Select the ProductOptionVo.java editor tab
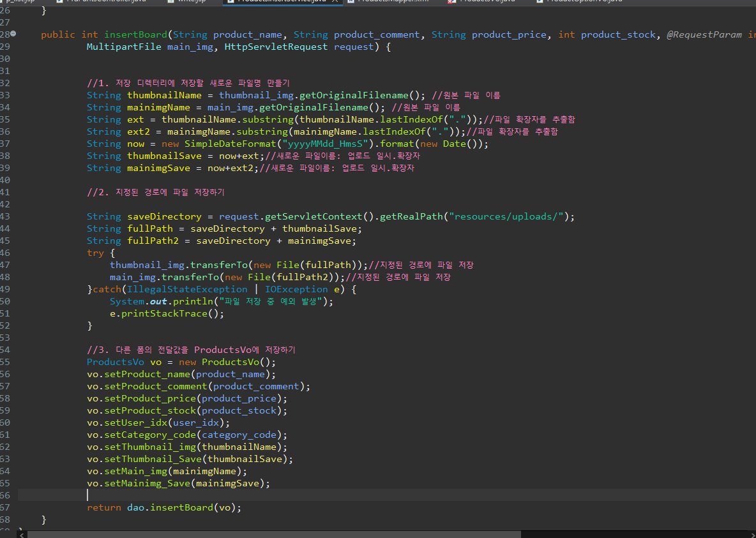 (584, 1)
